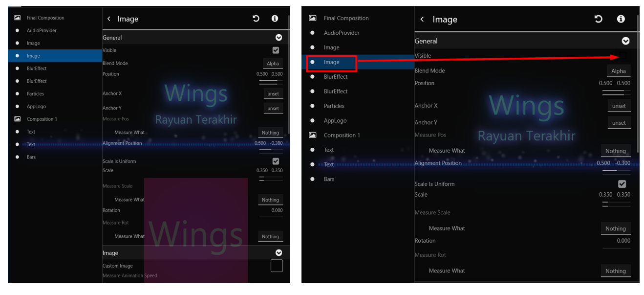Select AudioProvider row in right screenshot
Screen dimensions: 644x295
point(358,33)
